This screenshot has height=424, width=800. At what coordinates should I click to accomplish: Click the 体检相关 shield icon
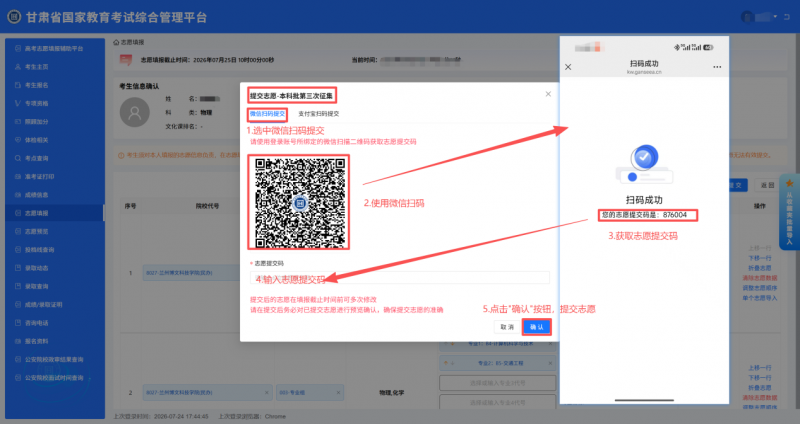click(18, 140)
